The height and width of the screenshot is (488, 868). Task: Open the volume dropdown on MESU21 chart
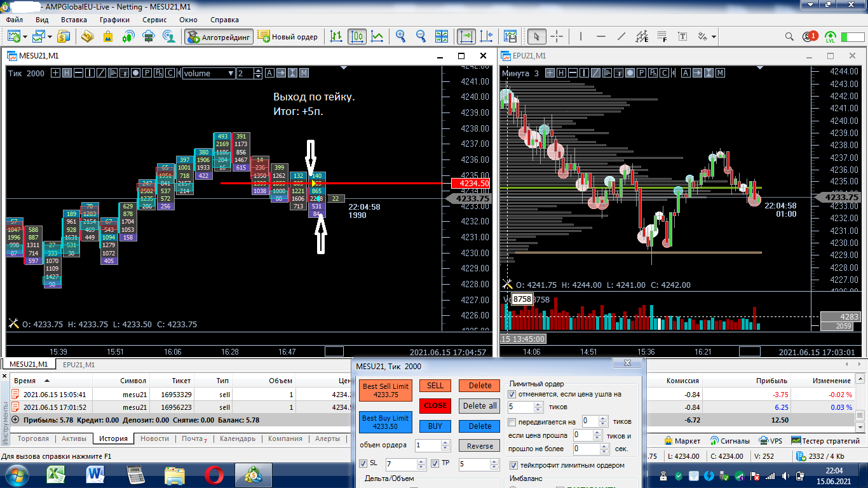[x=209, y=73]
